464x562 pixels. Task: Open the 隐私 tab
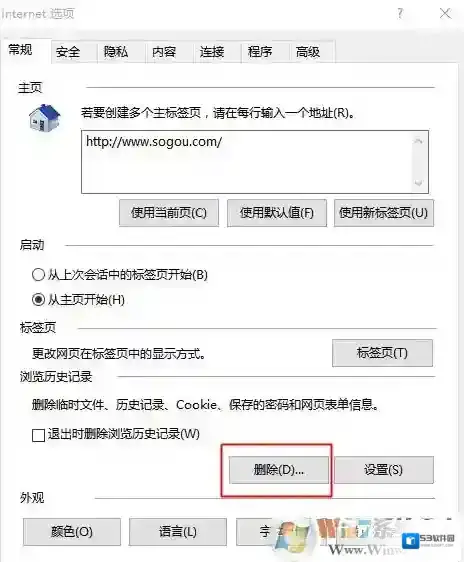point(116,52)
